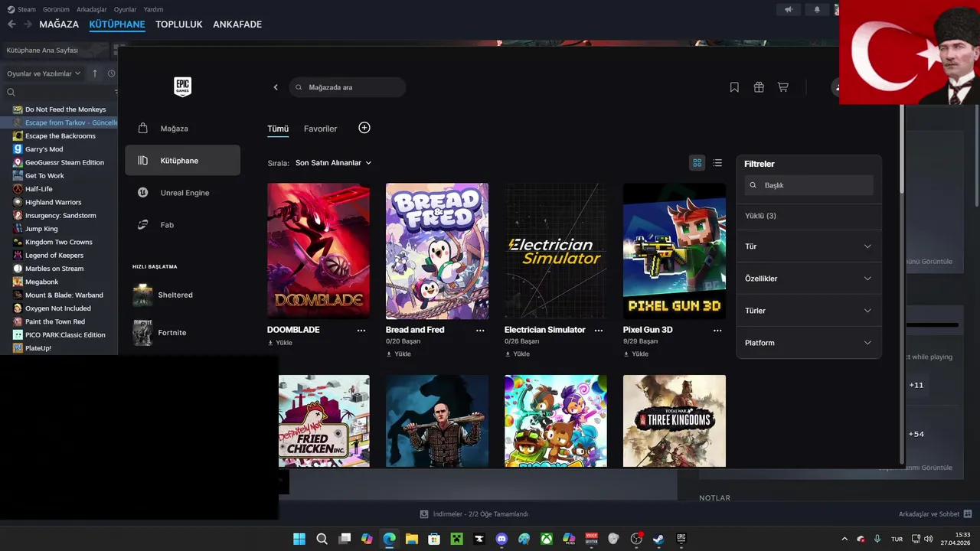Open Xbox app from taskbar
This screenshot has width=980, height=551.
click(x=547, y=539)
